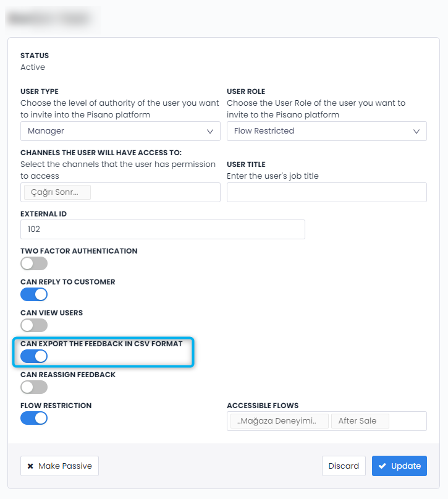Enable the Two Factor Authentication toggle

pyautogui.click(x=33, y=263)
